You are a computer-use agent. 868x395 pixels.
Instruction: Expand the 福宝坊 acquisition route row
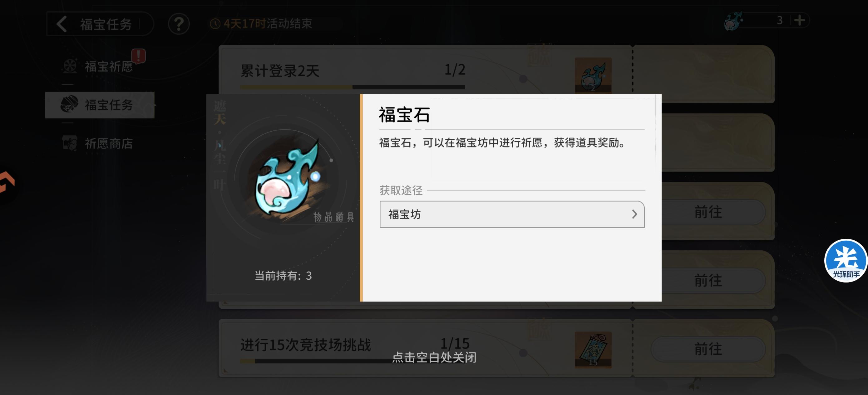[x=512, y=214]
